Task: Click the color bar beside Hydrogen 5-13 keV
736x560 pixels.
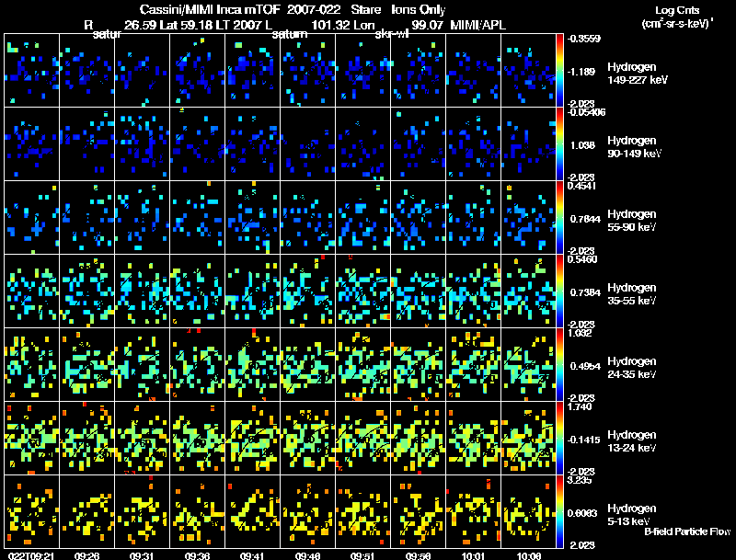Action: 559,511
